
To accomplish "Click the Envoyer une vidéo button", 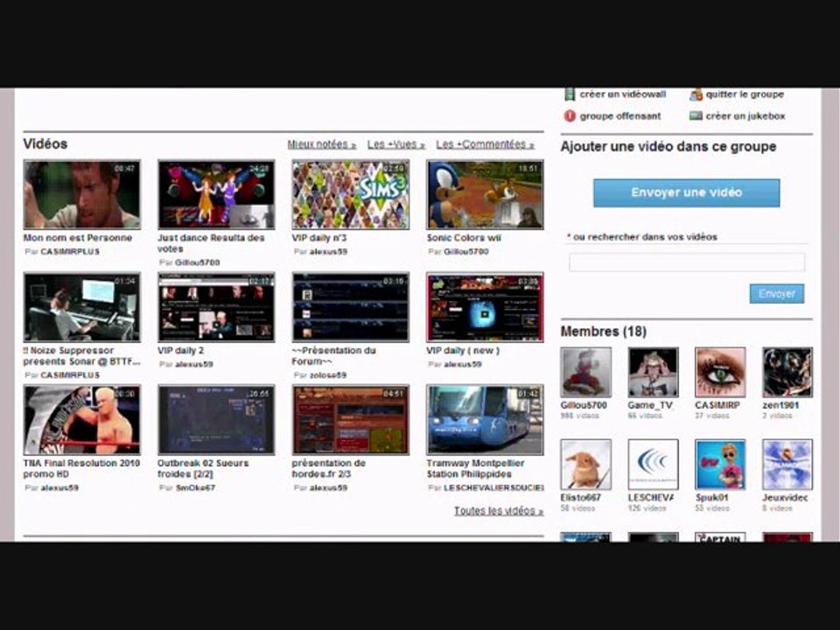I will 686,192.
